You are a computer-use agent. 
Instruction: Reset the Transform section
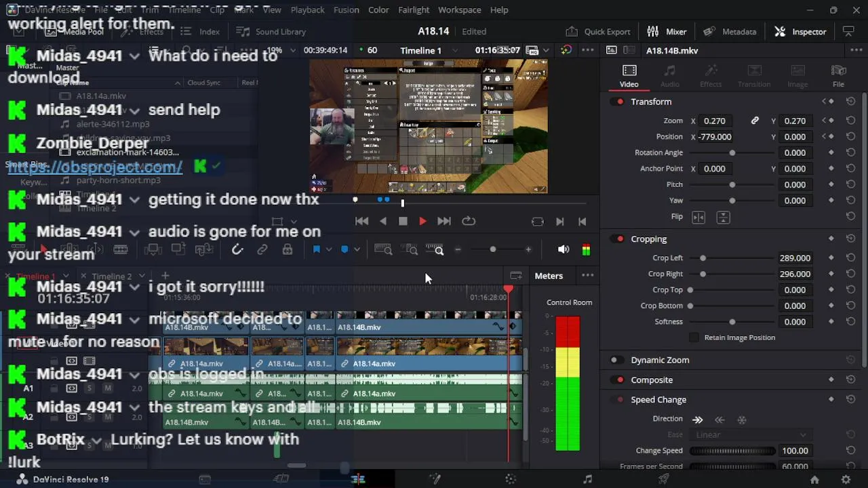click(x=850, y=102)
